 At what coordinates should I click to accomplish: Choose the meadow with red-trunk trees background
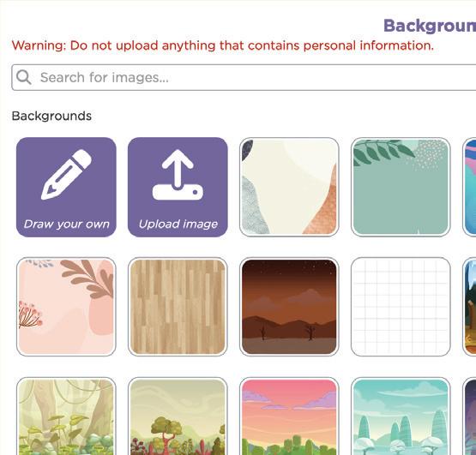pos(178,416)
